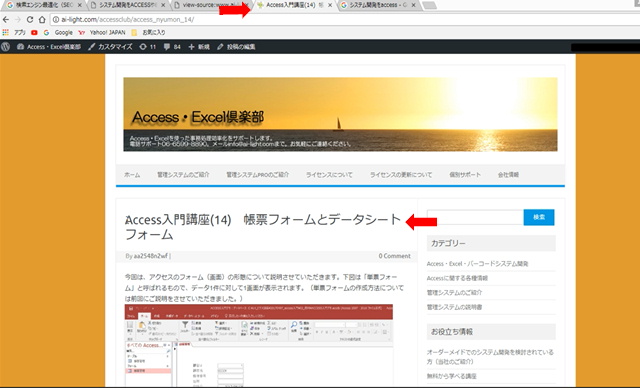Open Access・Excel倶楽部 site menu in admin bar
640x390 pixels.
tap(49, 47)
